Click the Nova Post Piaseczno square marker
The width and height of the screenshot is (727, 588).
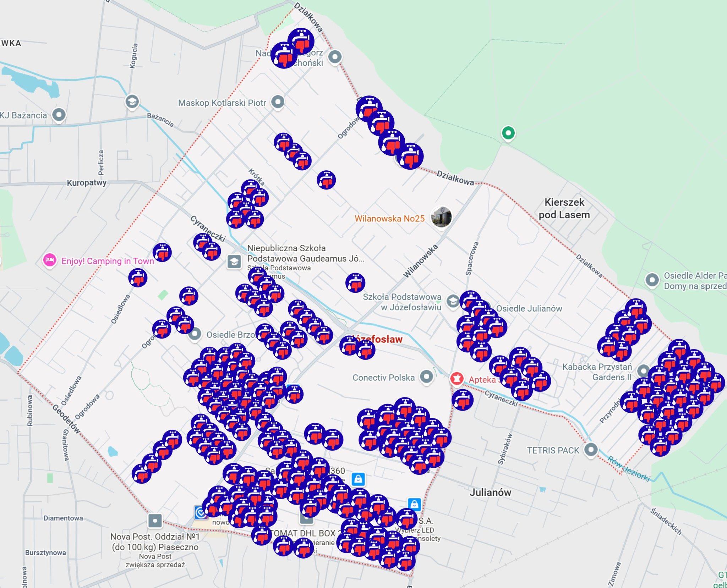coord(155,521)
